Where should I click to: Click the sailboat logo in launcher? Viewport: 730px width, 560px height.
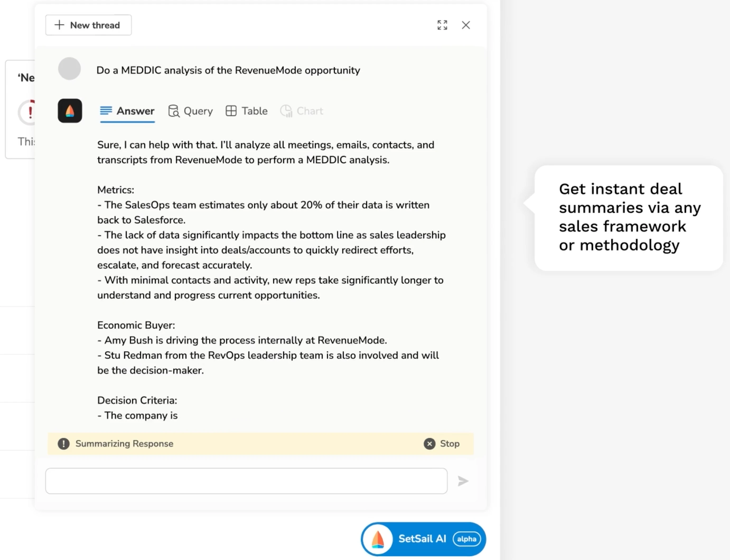[378, 539]
